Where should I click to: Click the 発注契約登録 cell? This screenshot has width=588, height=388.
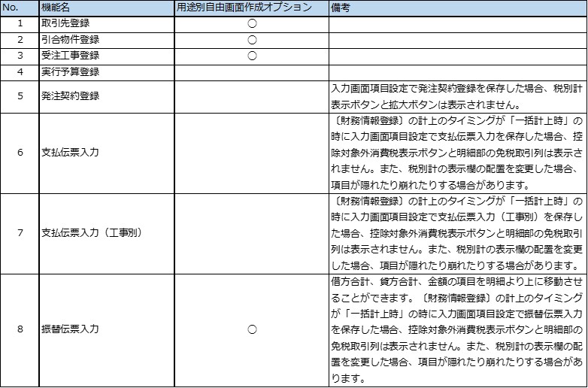[70, 96]
